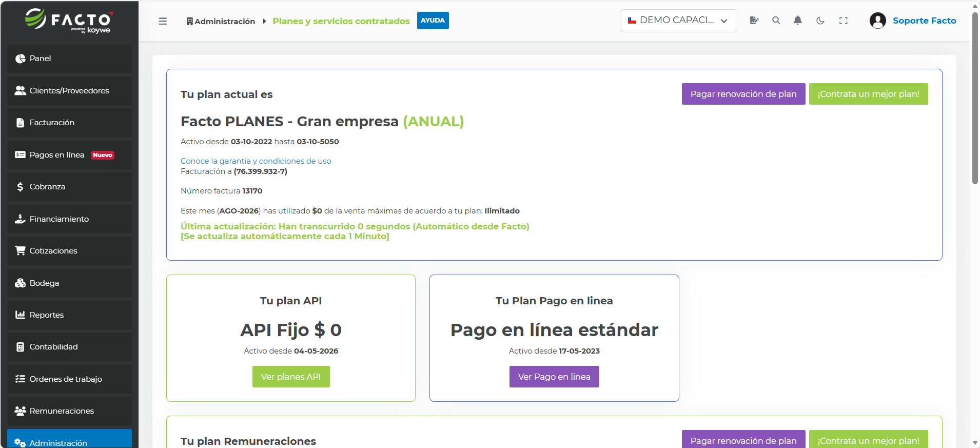Image resolution: width=980 pixels, height=448 pixels.
Task: Click the Contabilidad calculator icon
Action: 20,347
